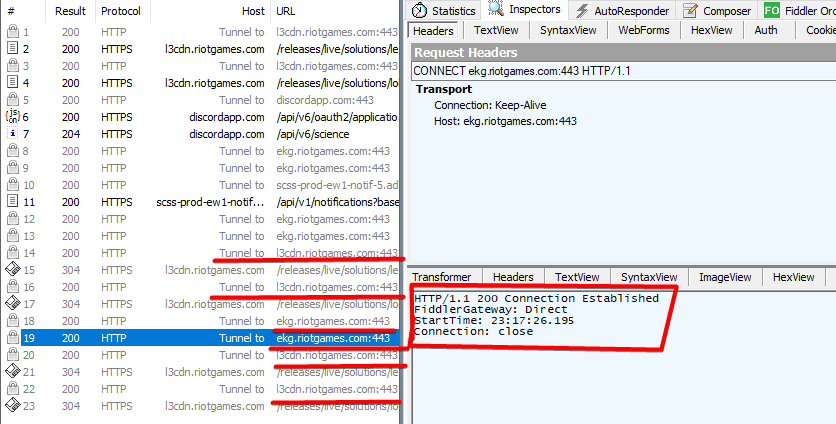Click the document icon of session 11
The image size is (836, 424).
pos(12,202)
